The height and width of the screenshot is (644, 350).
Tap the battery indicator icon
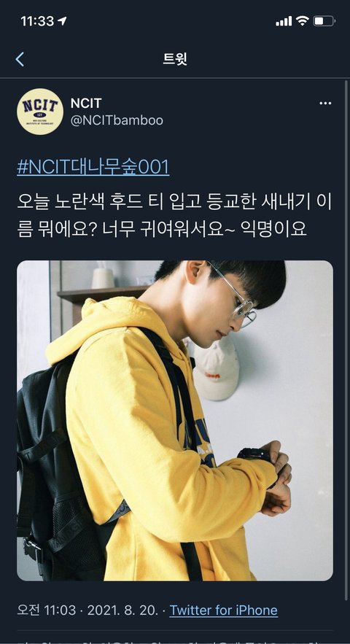324,21
